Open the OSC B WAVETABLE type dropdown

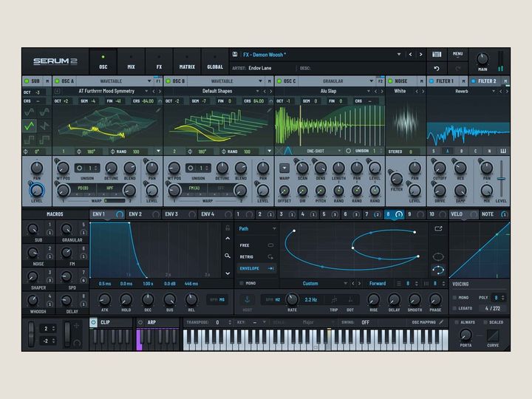[260, 81]
